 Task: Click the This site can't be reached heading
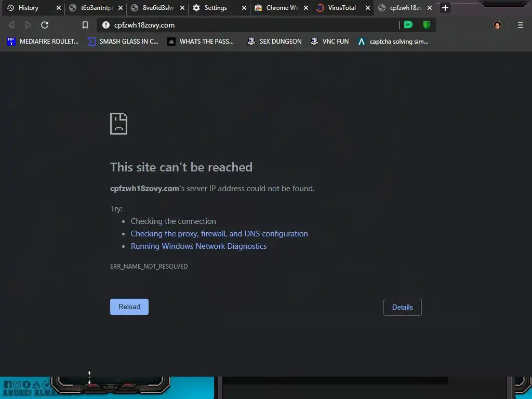click(x=181, y=167)
